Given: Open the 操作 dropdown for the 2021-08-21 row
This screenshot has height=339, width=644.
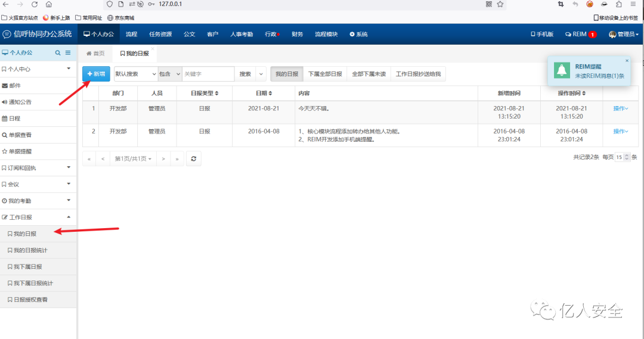Looking at the screenshot, I should pyautogui.click(x=621, y=108).
